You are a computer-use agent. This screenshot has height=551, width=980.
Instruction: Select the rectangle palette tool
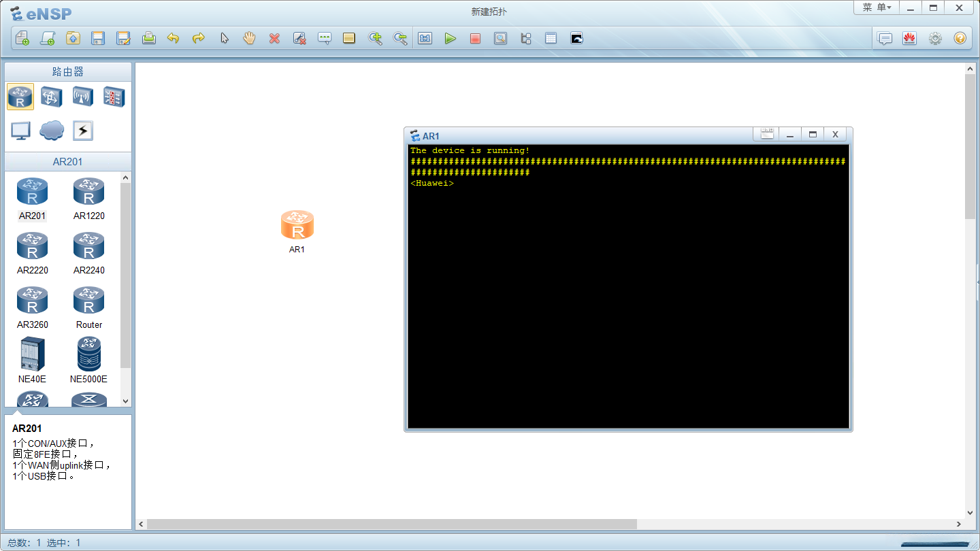point(349,38)
